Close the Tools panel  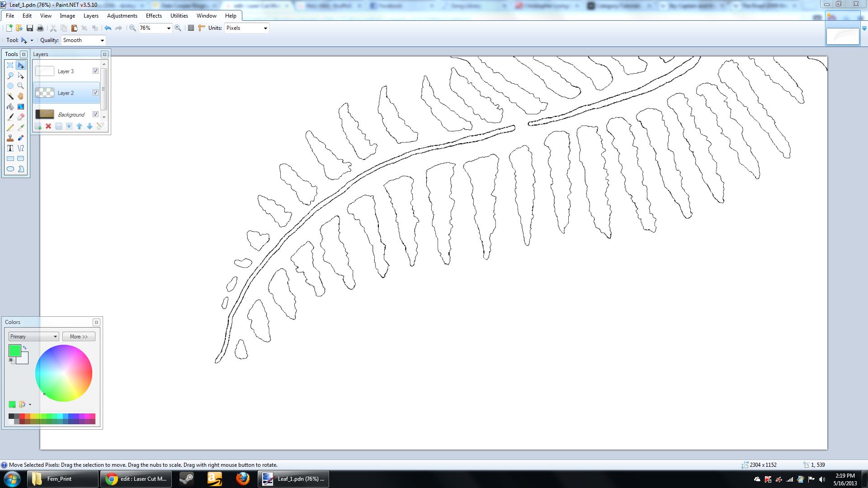click(24, 54)
